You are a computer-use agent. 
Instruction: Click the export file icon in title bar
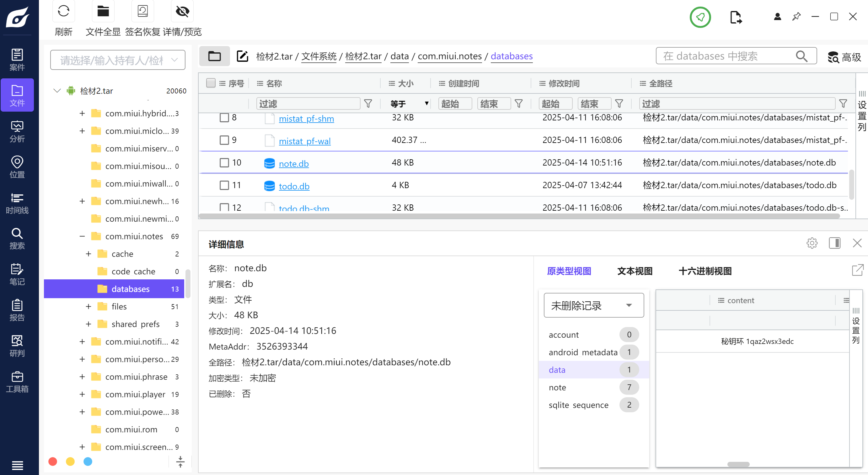736,17
